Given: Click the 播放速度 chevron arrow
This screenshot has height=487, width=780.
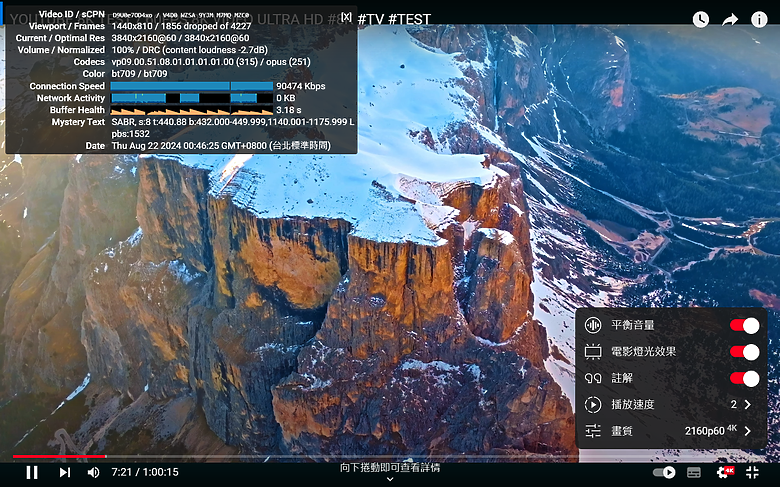Looking at the screenshot, I should (748, 404).
